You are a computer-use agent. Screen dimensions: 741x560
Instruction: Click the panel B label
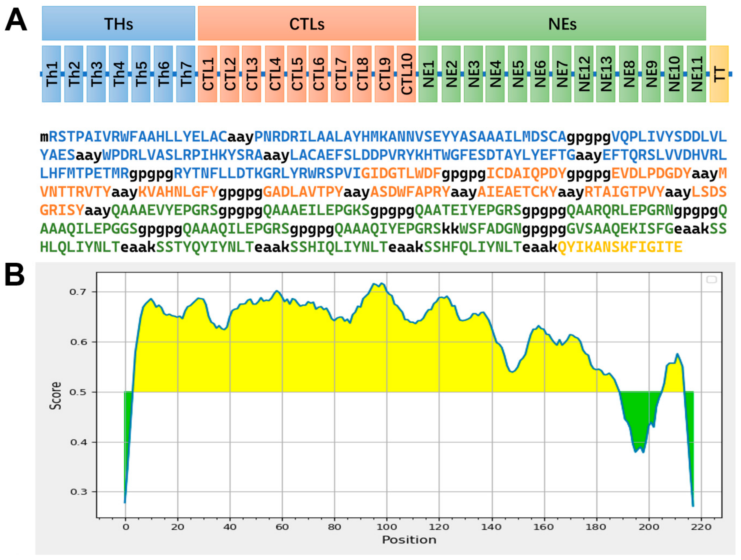click(x=14, y=275)
